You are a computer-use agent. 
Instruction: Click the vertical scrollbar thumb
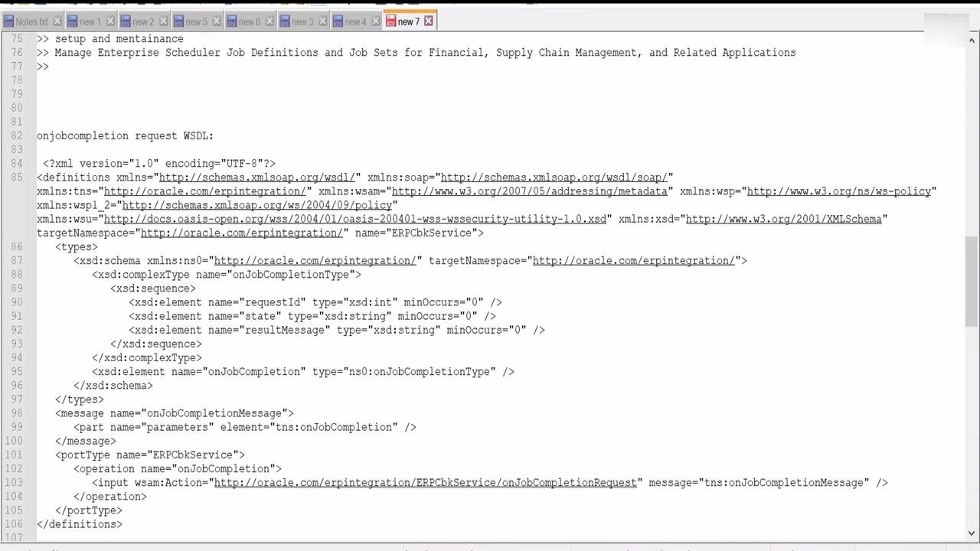(972, 282)
